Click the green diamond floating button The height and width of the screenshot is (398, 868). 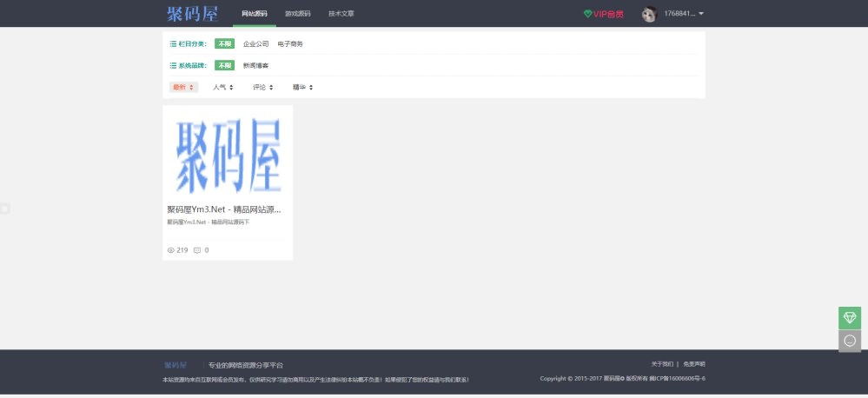tap(849, 318)
